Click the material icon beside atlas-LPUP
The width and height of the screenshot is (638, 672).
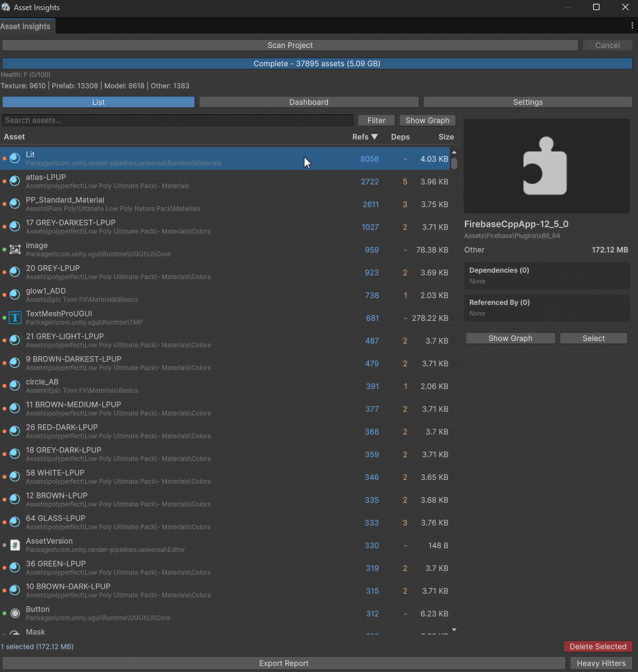click(15, 181)
